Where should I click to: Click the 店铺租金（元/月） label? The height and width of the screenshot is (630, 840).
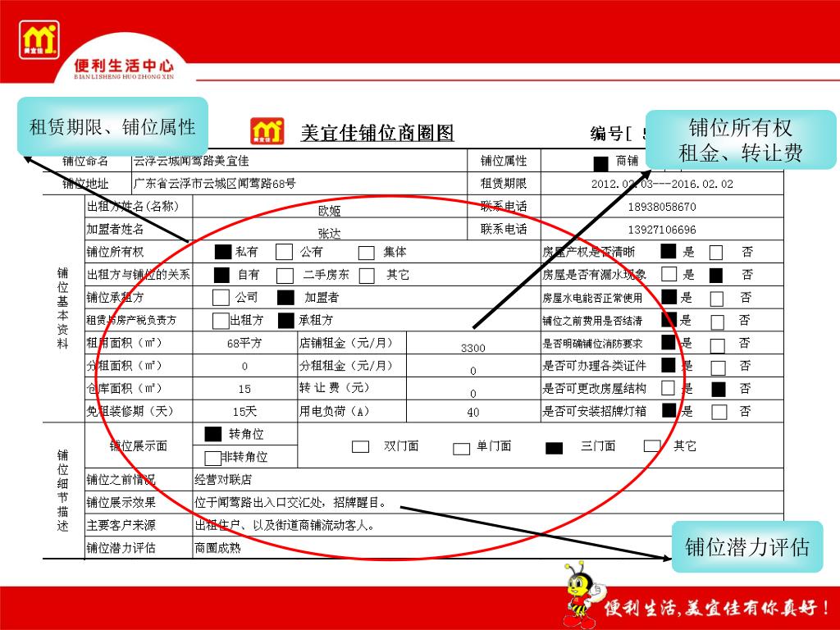click(x=346, y=343)
